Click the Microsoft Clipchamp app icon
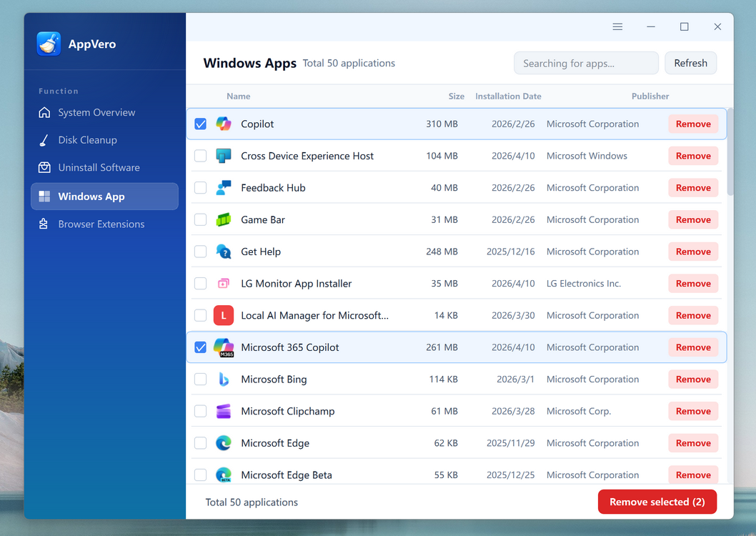This screenshot has height=536, width=756. point(224,411)
